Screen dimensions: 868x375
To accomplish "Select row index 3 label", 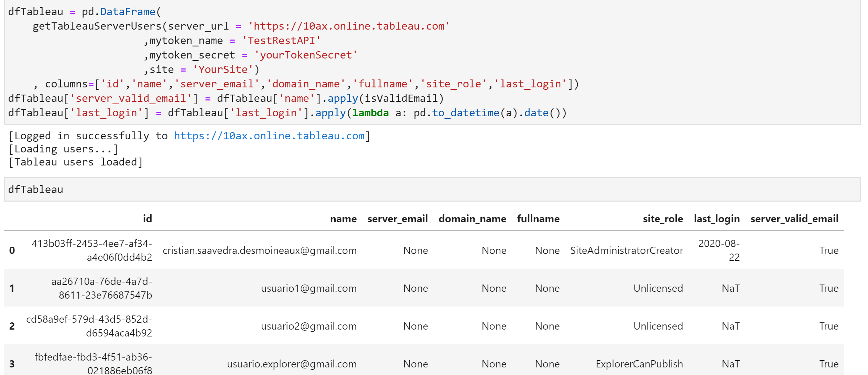I will (12, 364).
